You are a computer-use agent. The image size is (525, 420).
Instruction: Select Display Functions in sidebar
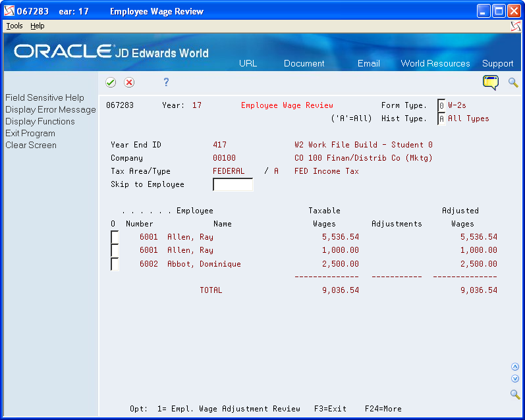point(40,121)
